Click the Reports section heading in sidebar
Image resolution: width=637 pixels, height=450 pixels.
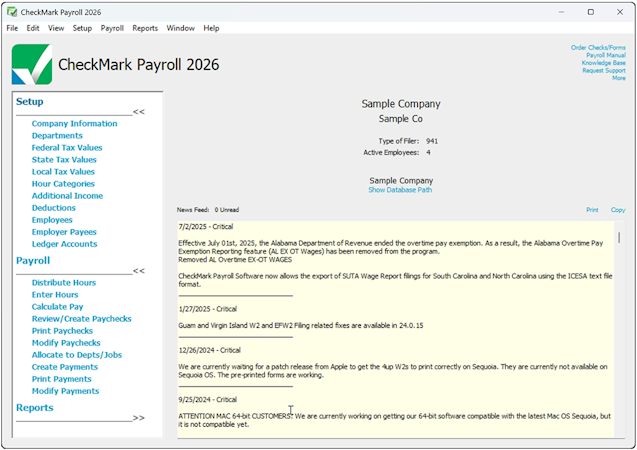click(35, 408)
